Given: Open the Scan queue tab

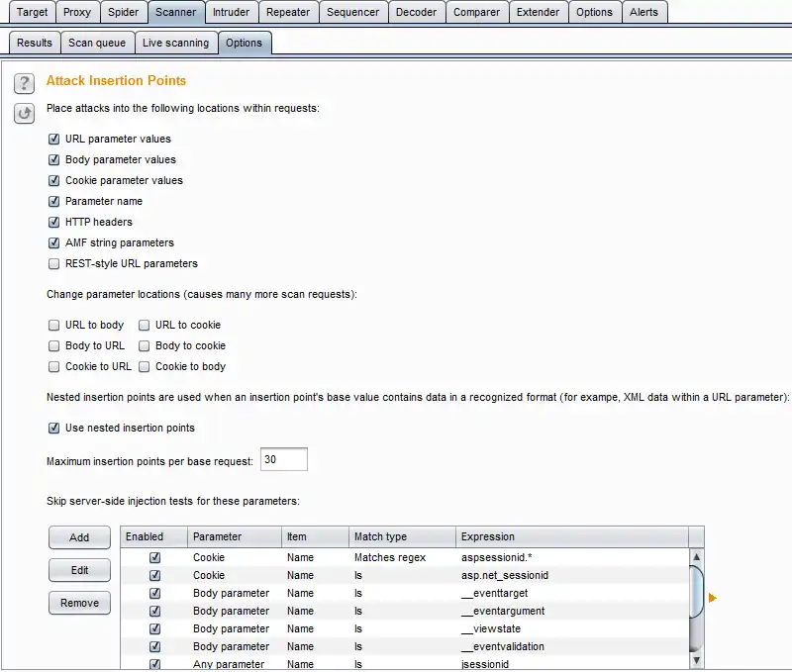Looking at the screenshot, I should [97, 43].
